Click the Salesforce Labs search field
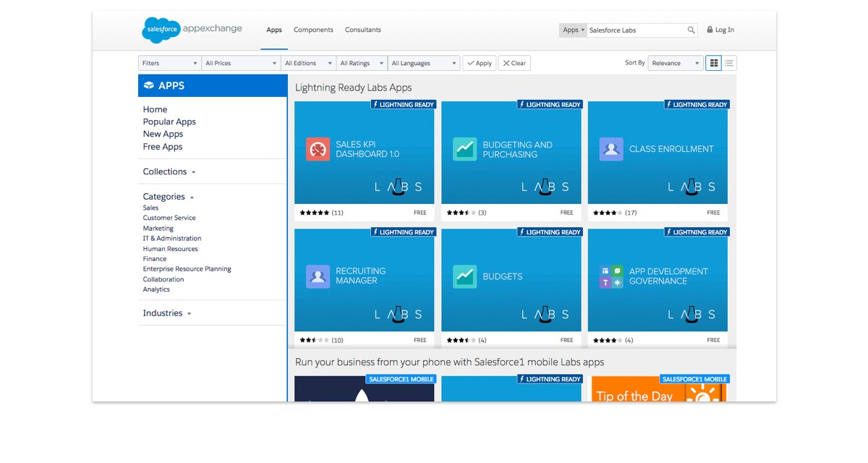The height and width of the screenshot is (463, 868). coord(635,30)
